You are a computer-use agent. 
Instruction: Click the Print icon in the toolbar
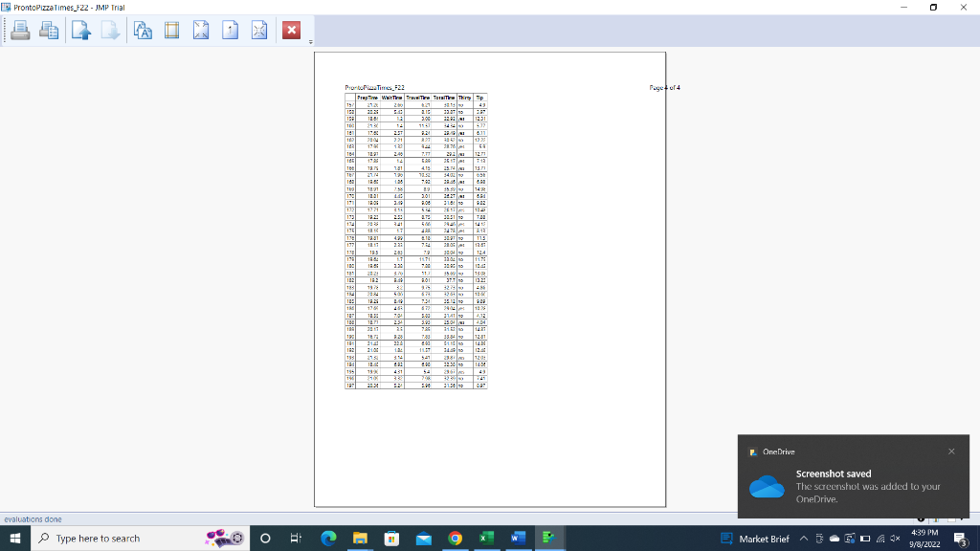pos(20,30)
